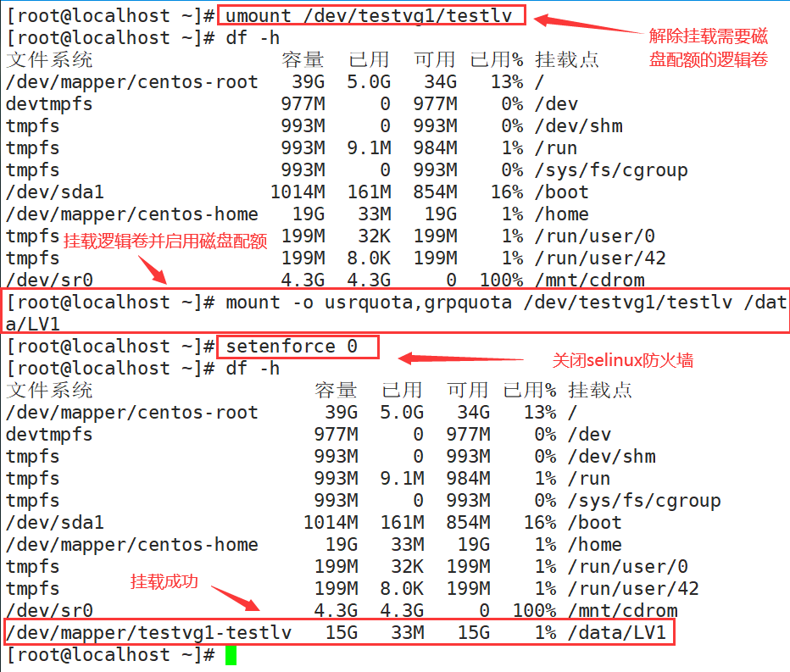Viewport: 790px width, 672px height.
Task: Click /dev/shm in the second df output
Action: 612,457
